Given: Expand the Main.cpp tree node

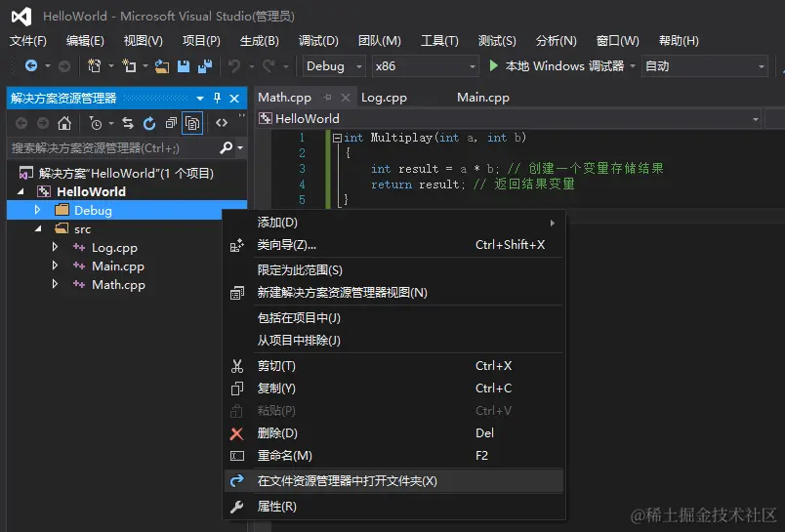Looking at the screenshot, I should [x=55, y=266].
